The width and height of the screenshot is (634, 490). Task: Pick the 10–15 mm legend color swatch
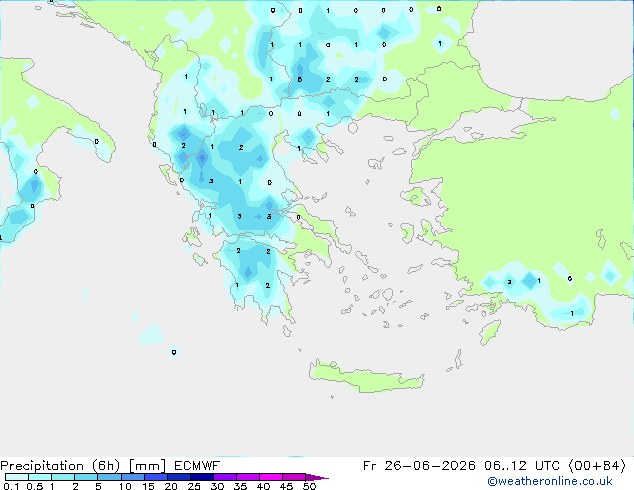tap(133, 477)
